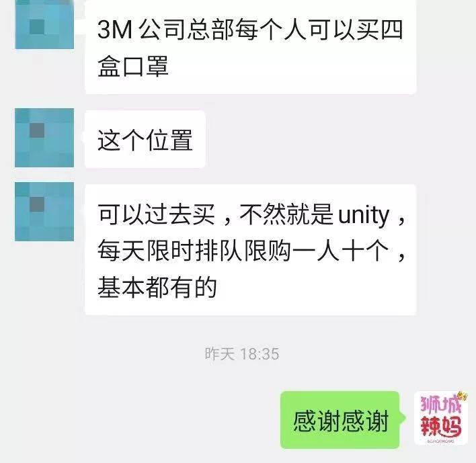The height and width of the screenshot is (463, 476).
Task: Click the word unity in the message
Action: pos(364,216)
